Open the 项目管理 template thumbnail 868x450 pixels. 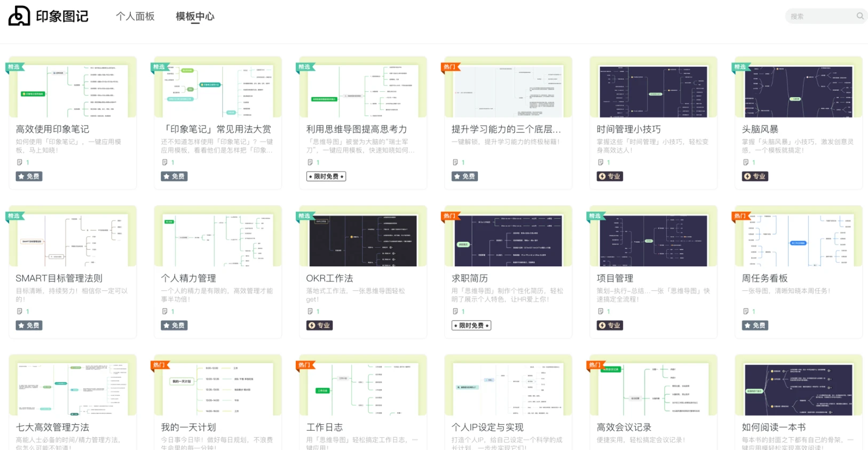click(653, 236)
